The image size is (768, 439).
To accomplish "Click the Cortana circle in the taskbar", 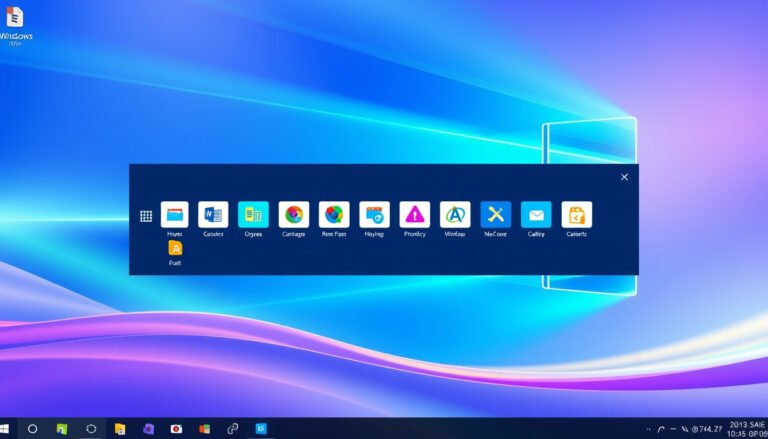I will click(x=32, y=429).
